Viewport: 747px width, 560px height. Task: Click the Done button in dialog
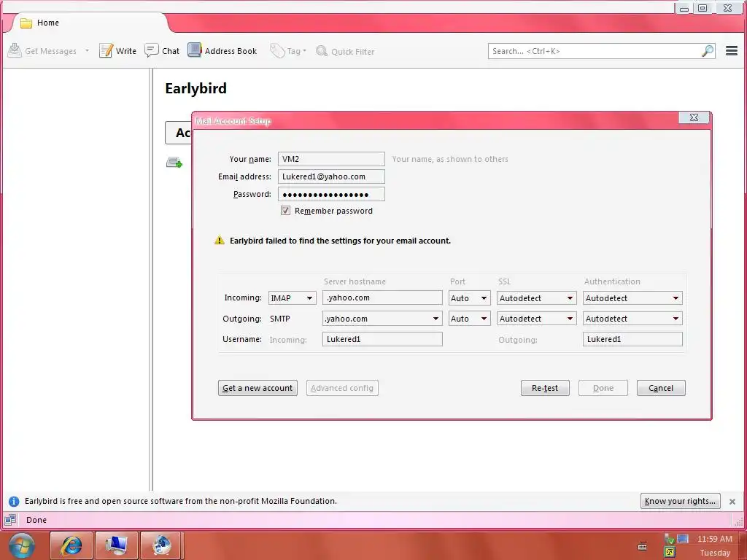coord(603,388)
